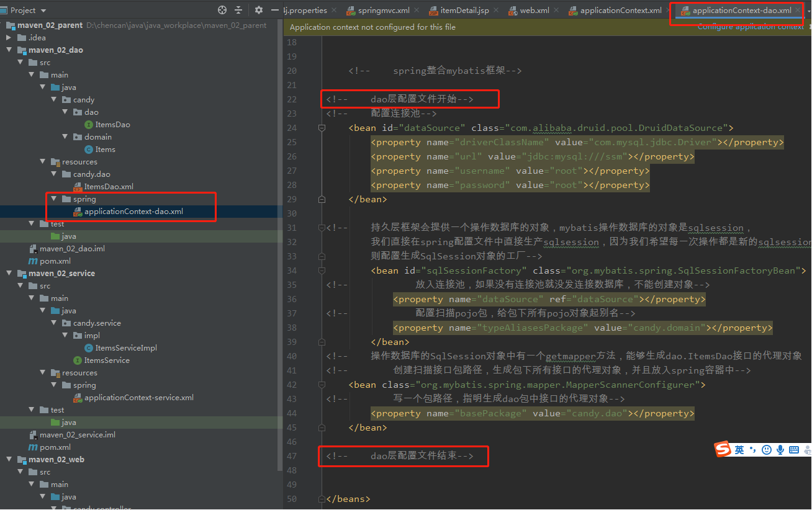Select maven_02_service.iml in the tree
Image resolution: width=812 pixels, height=510 pixels.
point(78,435)
